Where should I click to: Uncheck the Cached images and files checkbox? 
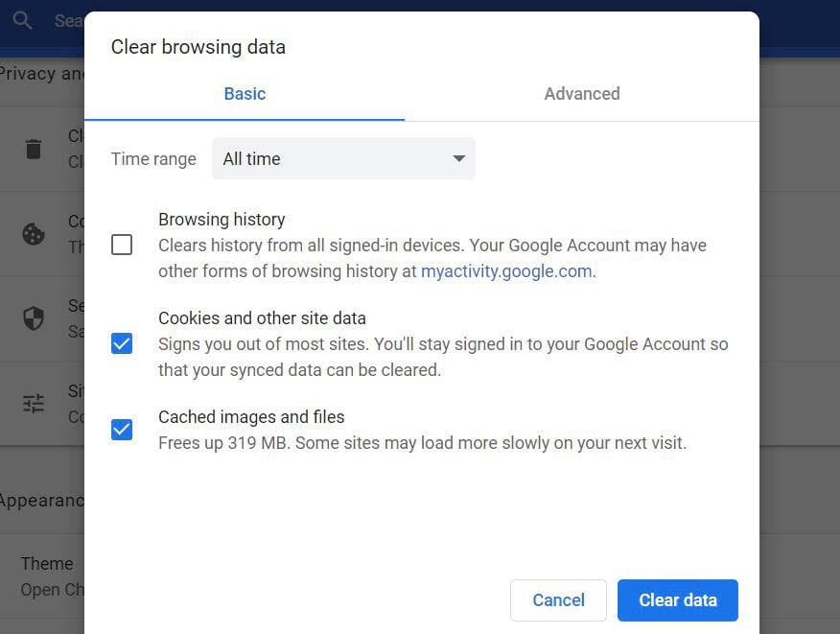(x=122, y=429)
